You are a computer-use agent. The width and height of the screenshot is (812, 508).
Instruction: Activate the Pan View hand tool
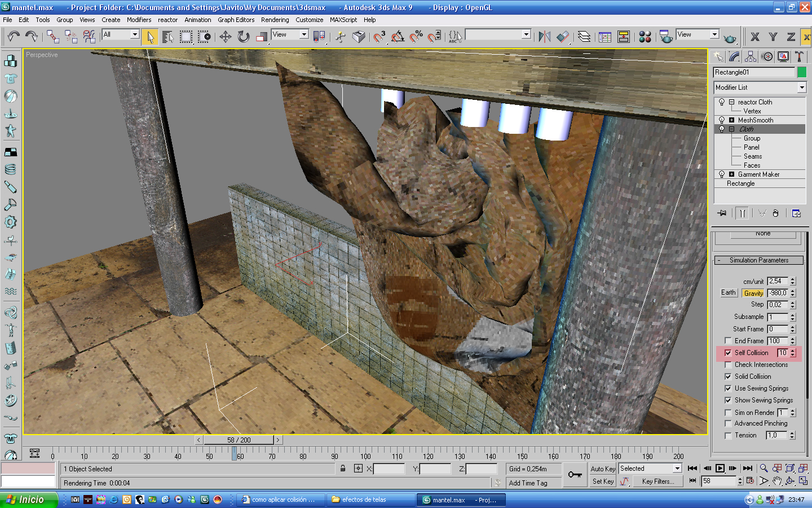click(x=777, y=481)
